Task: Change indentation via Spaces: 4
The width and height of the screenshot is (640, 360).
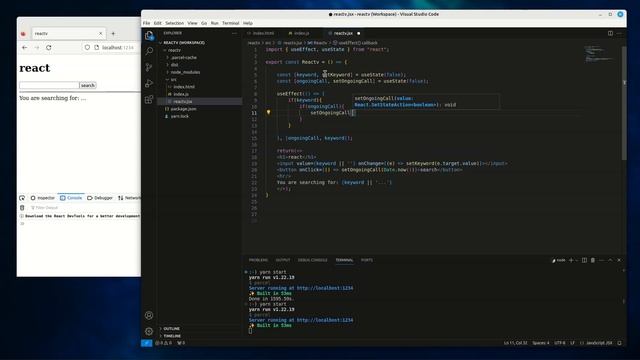Action: pyautogui.click(x=541, y=343)
